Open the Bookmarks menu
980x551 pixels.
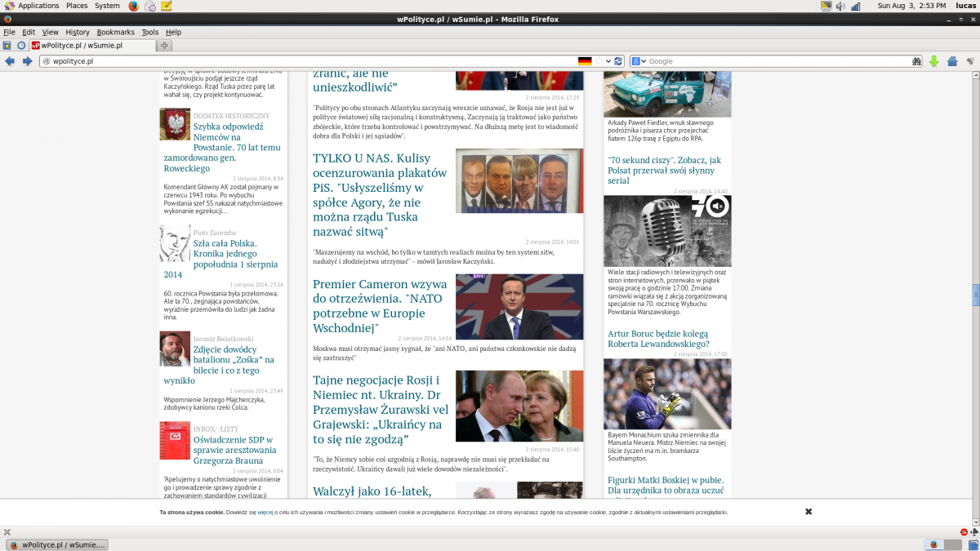[115, 32]
